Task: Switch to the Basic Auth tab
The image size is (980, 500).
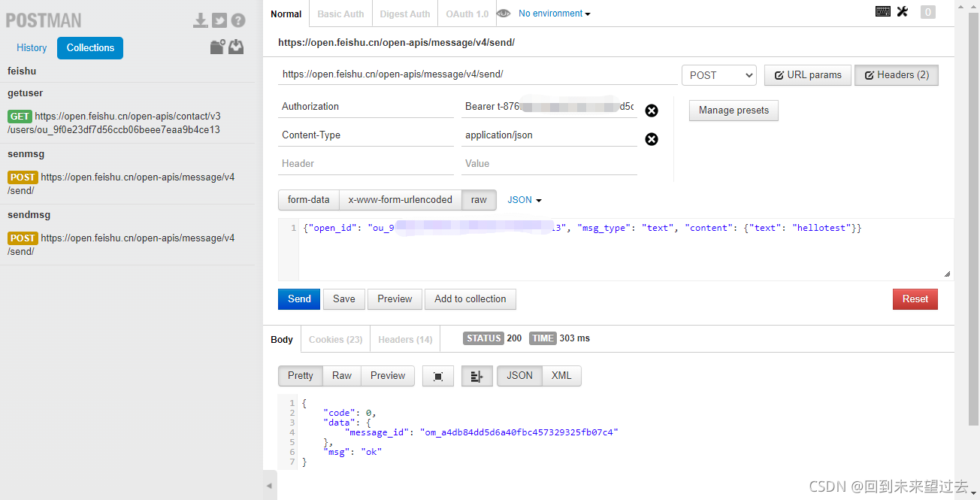Action: 340,14
